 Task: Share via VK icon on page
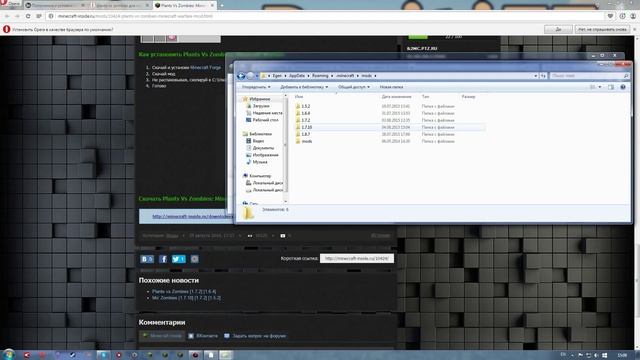coord(147,259)
